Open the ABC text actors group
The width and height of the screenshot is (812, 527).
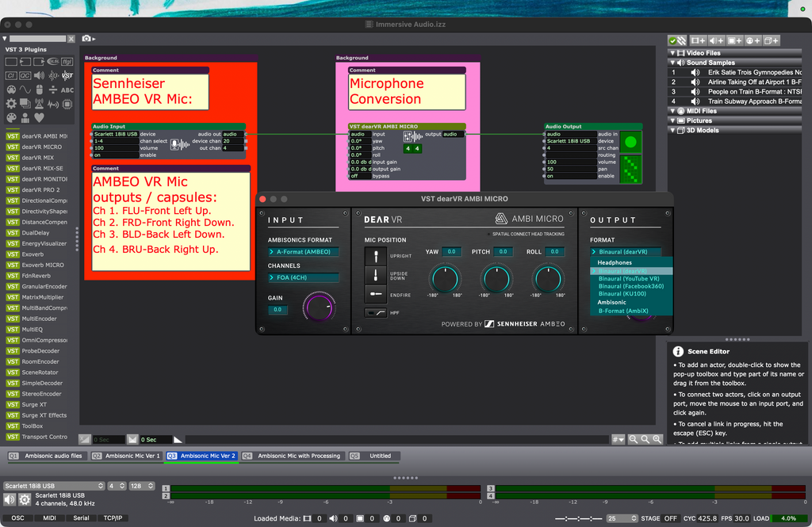coord(67,90)
